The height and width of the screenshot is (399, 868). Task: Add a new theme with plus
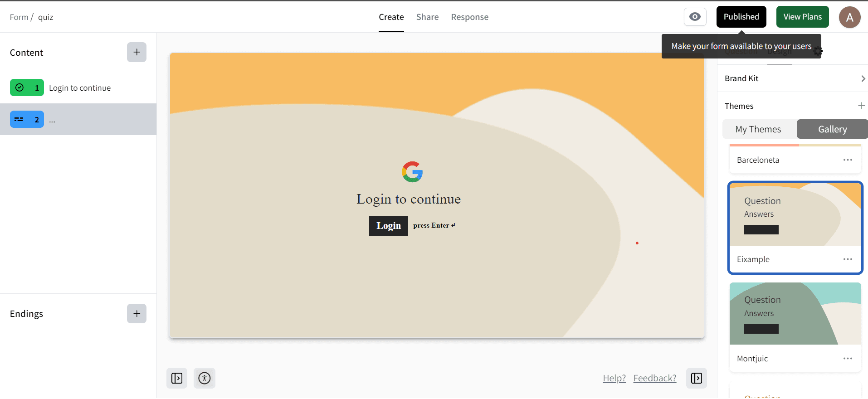(861, 106)
